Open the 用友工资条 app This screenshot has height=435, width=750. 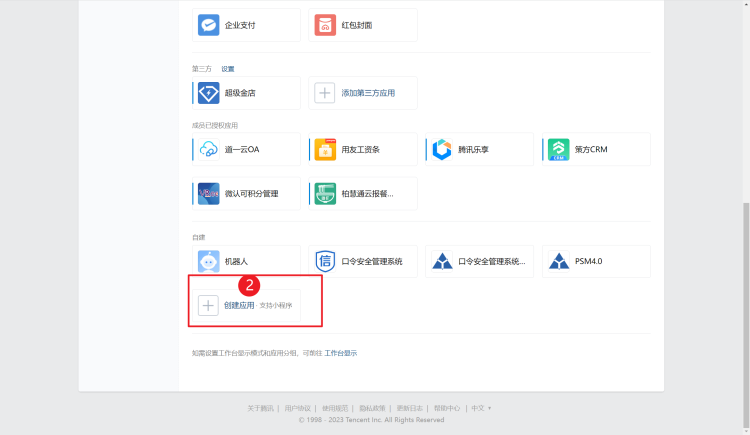(363, 149)
